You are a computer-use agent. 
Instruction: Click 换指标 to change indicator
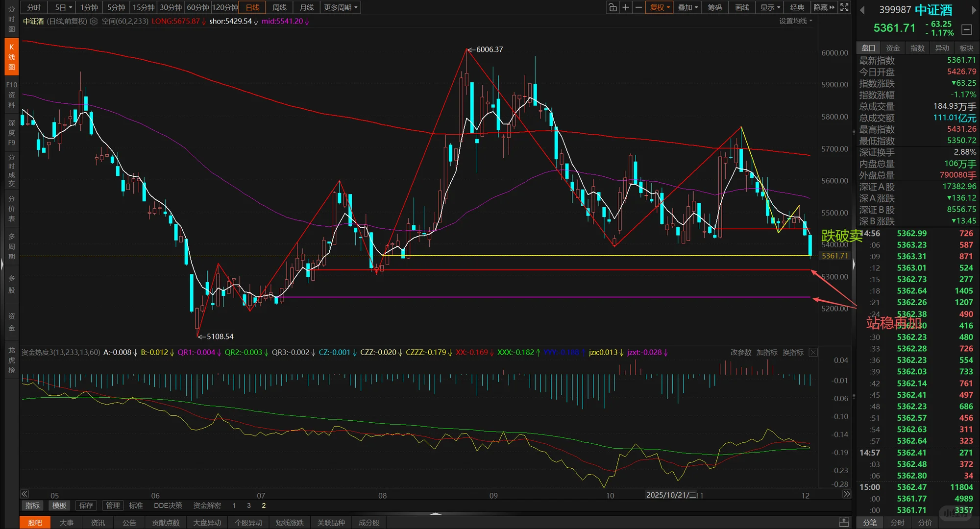point(793,352)
